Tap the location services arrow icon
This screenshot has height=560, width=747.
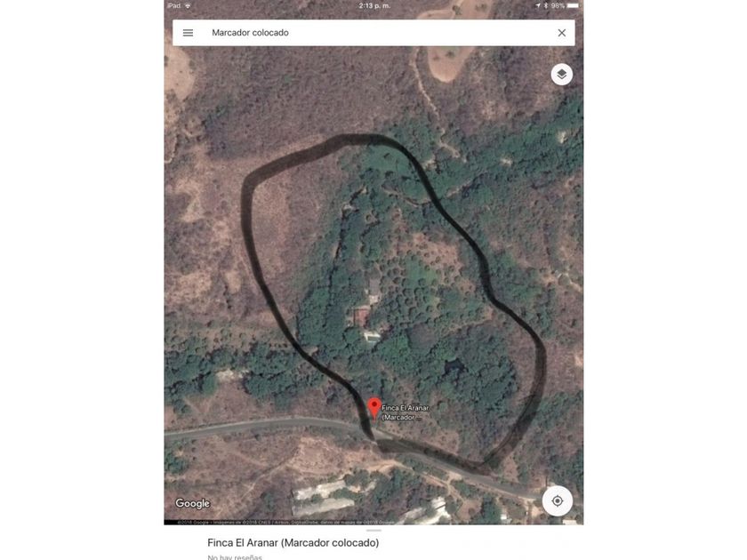538,5
